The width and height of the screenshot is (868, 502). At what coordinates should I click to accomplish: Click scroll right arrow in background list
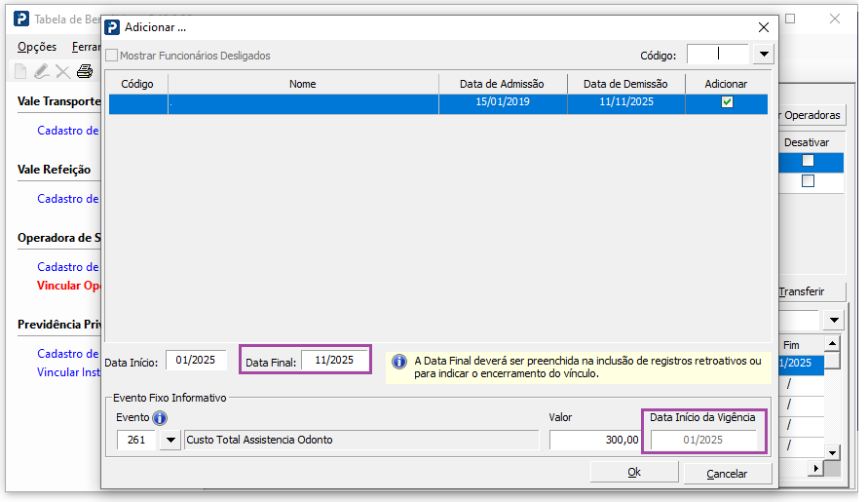815,469
